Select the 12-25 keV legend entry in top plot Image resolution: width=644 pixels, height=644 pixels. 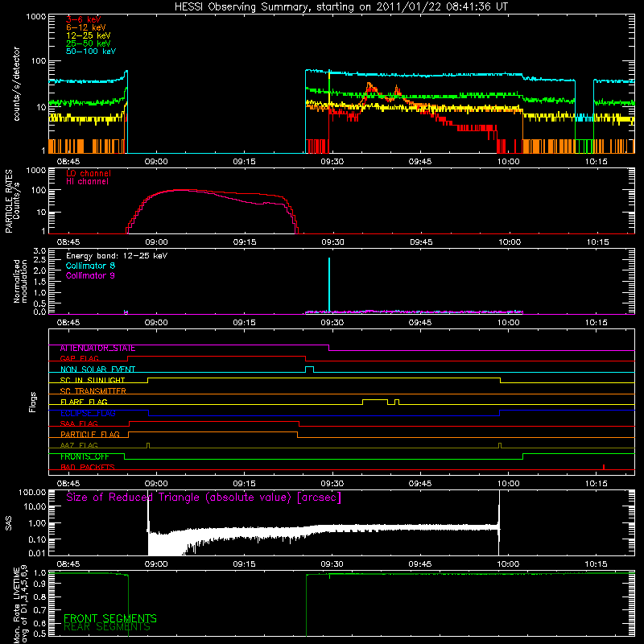point(89,35)
